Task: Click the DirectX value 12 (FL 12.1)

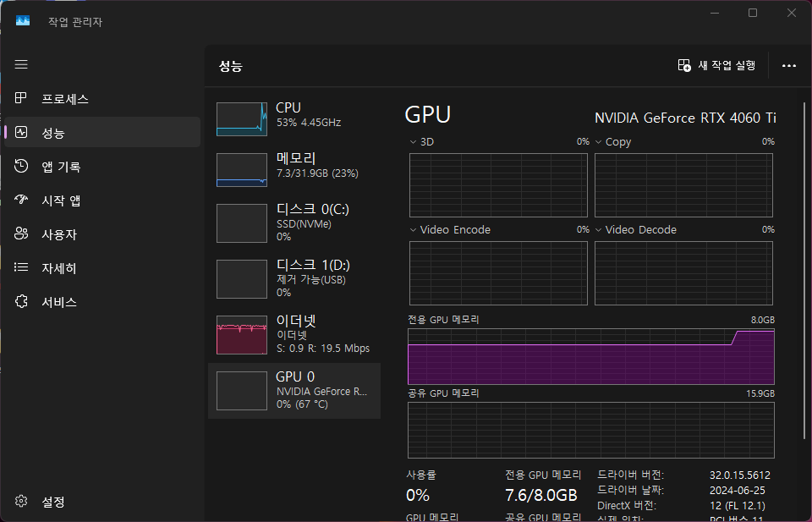Action: pyautogui.click(x=737, y=505)
